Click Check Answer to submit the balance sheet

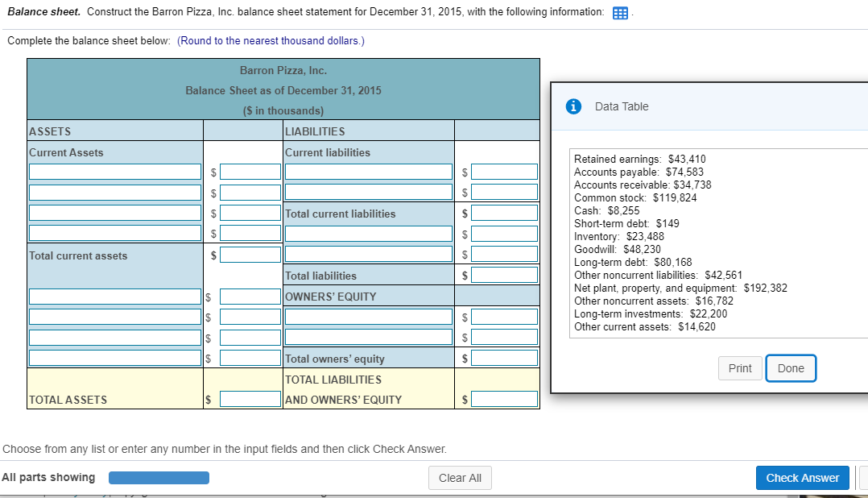802,477
